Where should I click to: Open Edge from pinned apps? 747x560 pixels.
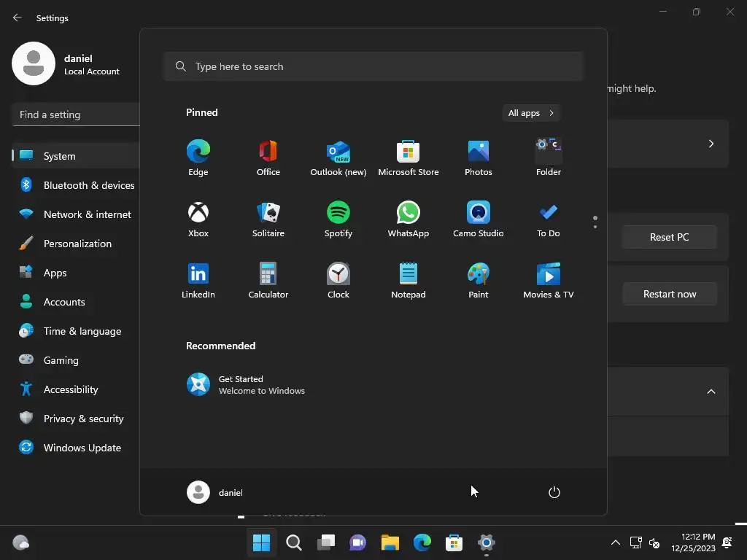point(198,158)
